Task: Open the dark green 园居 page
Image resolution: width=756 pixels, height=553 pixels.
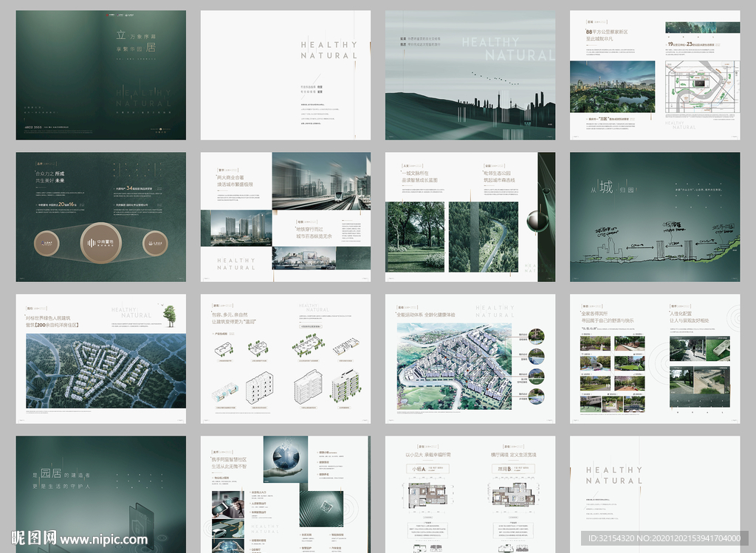Action: (100, 494)
